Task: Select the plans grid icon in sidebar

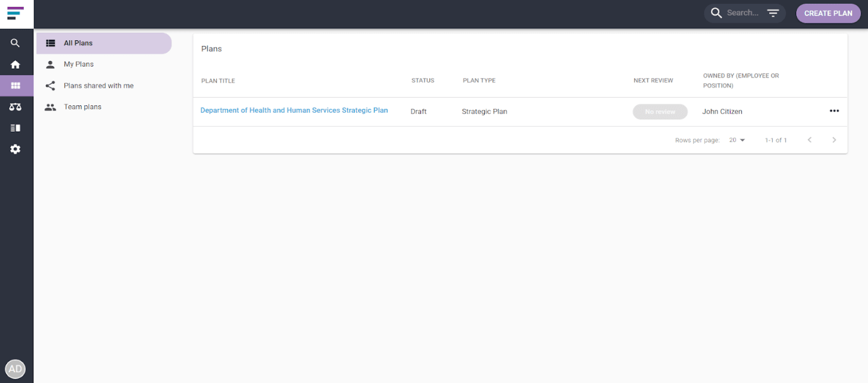Action: pos(16,86)
